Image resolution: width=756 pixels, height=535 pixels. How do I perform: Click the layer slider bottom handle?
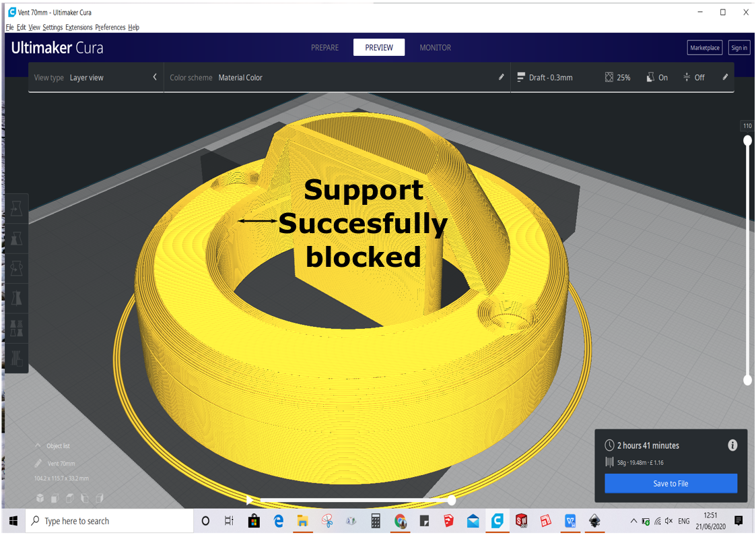pos(747,380)
